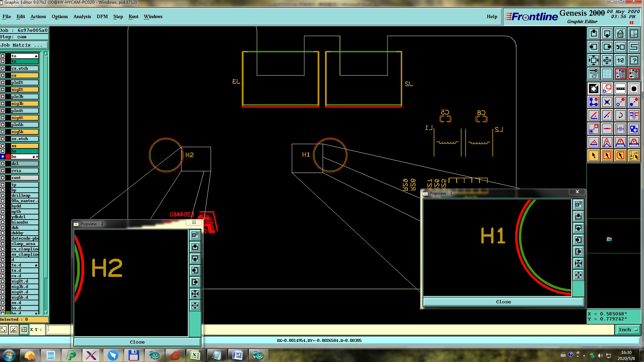Screen dimensions: 644x362
Task: Click pan-up icon in Popview-1 window
Action: [x=578, y=217]
